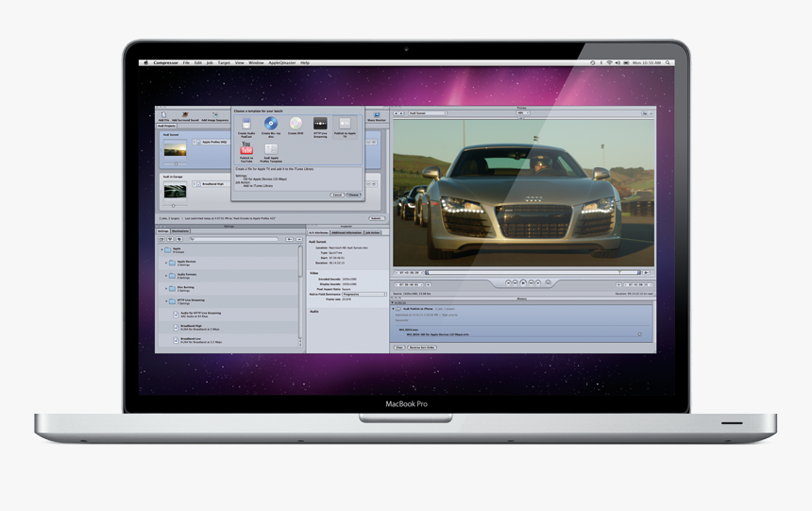Click the Submit button for the batch
The height and width of the screenshot is (511, 812).
(376, 218)
